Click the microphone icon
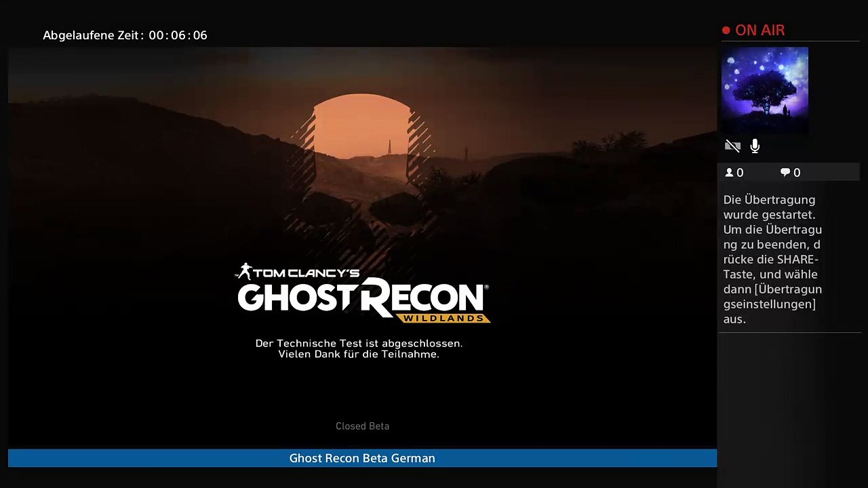Viewport: 868px width, 488px height. point(755,146)
